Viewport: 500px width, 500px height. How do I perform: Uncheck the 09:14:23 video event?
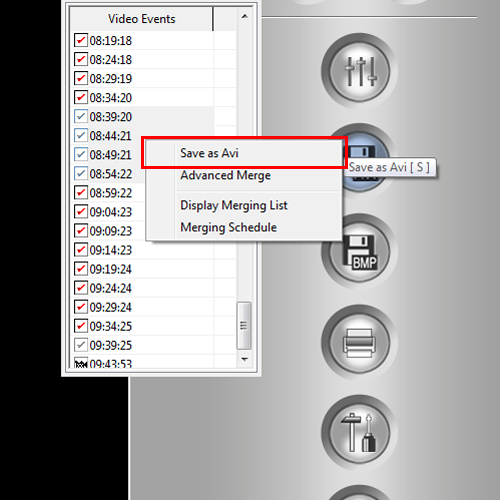point(81,250)
